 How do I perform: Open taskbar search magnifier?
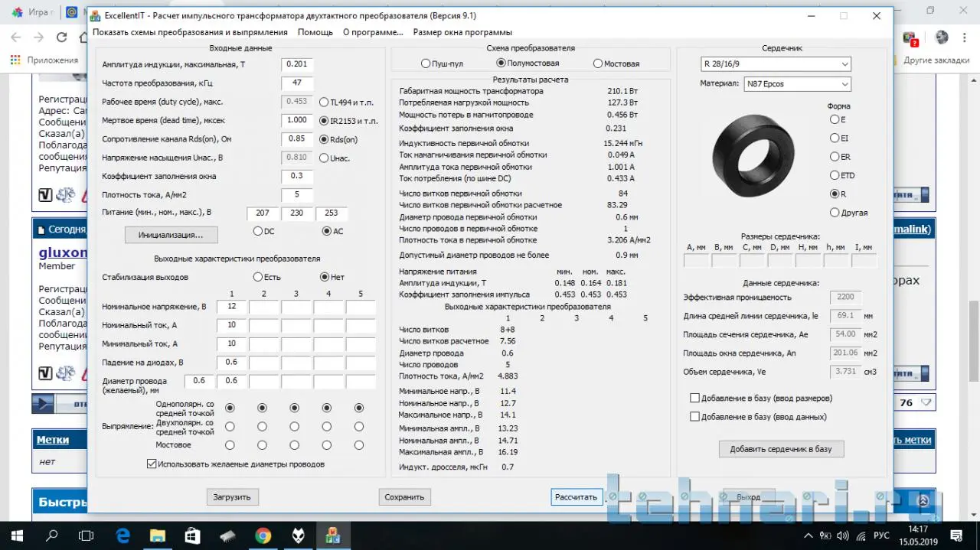[52, 535]
